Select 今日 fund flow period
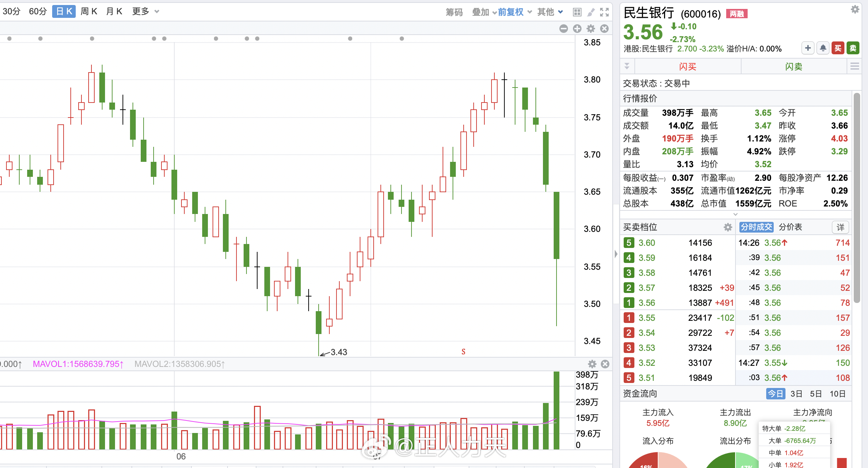 click(775, 394)
